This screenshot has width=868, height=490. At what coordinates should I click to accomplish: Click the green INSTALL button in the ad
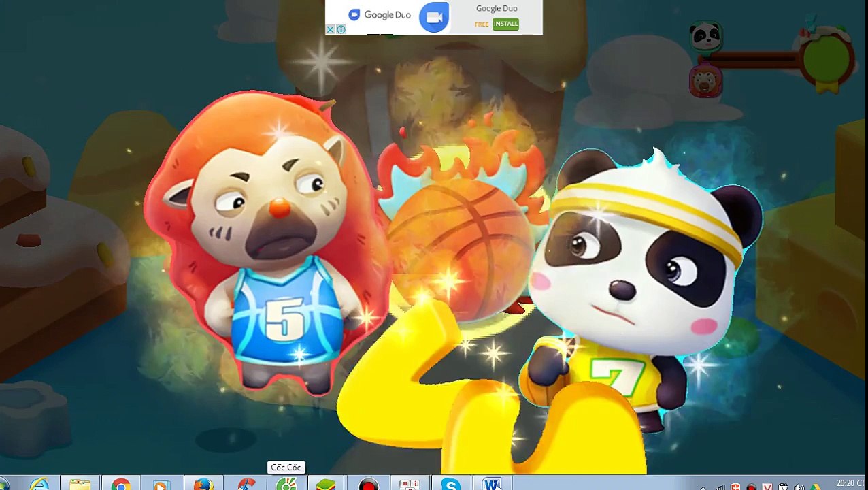click(505, 24)
